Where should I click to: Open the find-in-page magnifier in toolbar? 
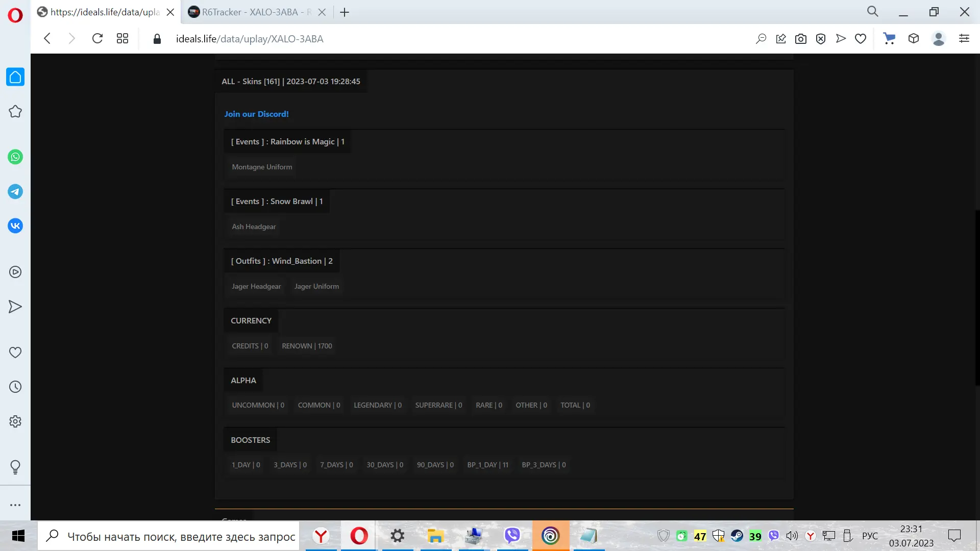point(761,39)
